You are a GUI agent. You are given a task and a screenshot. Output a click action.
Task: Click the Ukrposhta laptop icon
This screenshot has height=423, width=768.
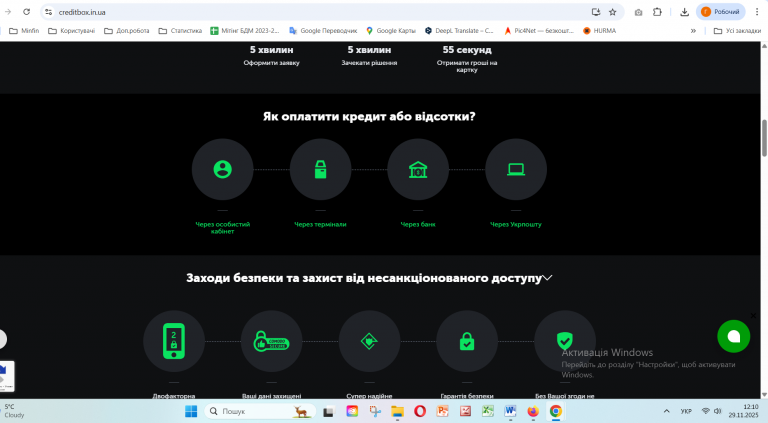pos(516,169)
